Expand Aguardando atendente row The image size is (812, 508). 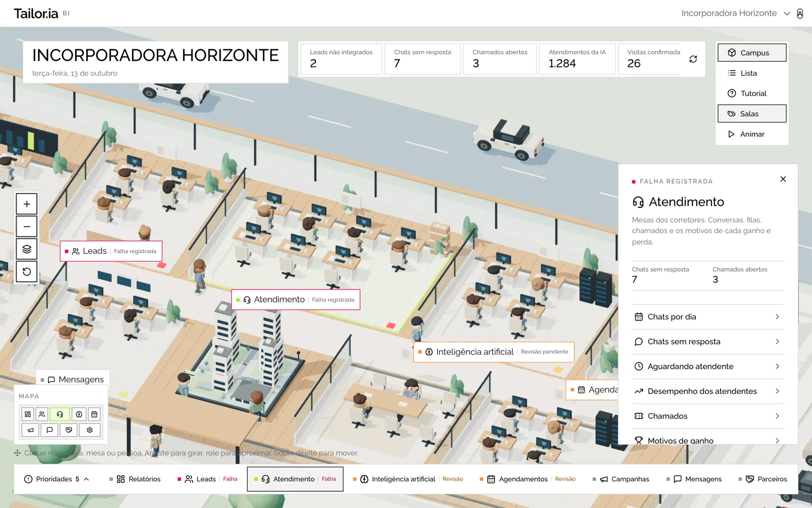708,366
